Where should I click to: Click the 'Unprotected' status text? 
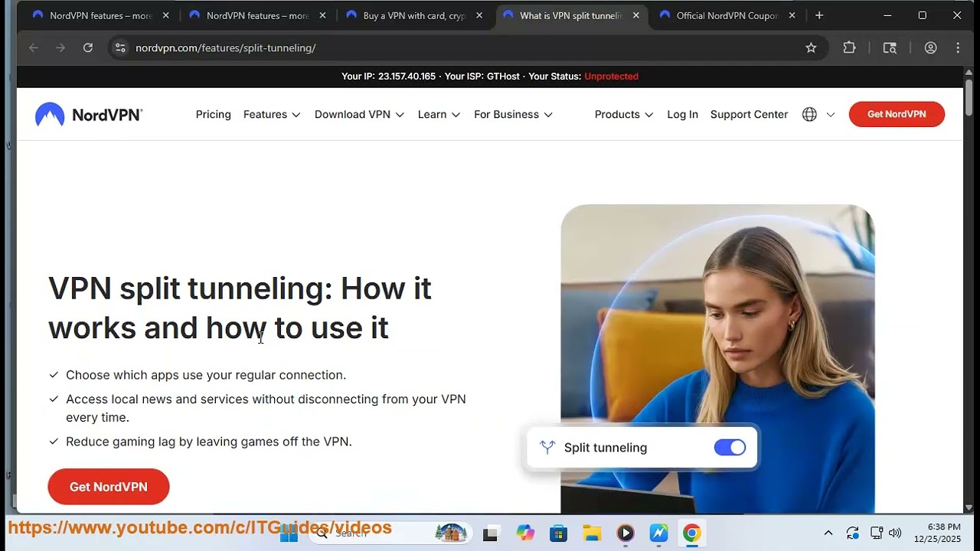[x=611, y=77]
